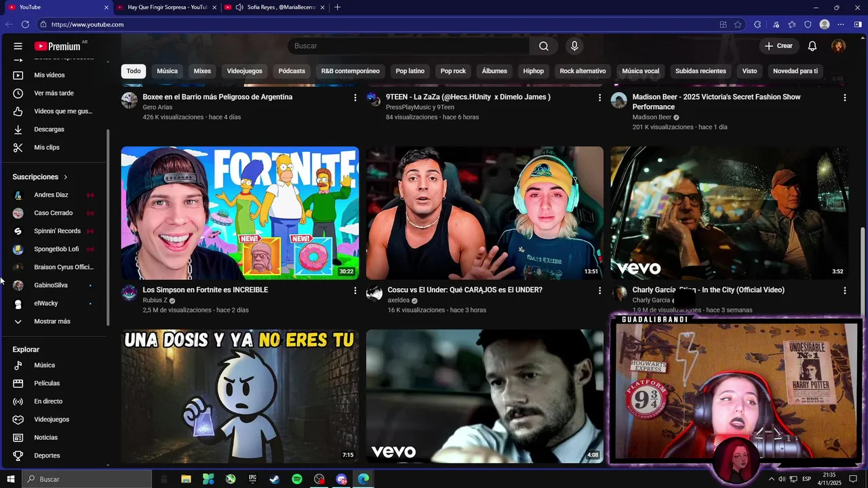Click the Edge refresh page icon
The image size is (868, 488).
25,24
